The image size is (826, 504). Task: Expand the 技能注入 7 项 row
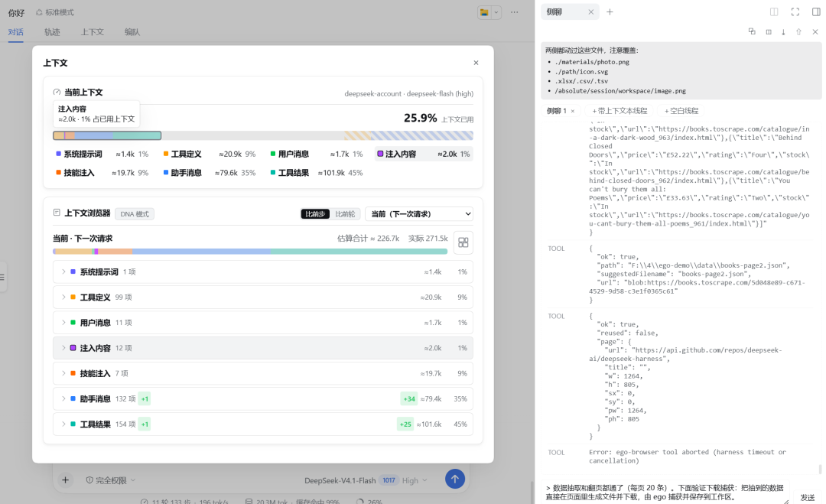pos(263,373)
